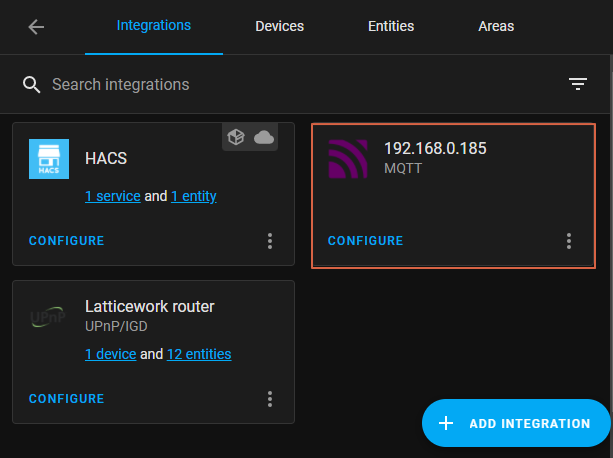The height and width of the screenshot is (458, 613).
Task: Open the 12 entities link
Action: tap(199, 354)
